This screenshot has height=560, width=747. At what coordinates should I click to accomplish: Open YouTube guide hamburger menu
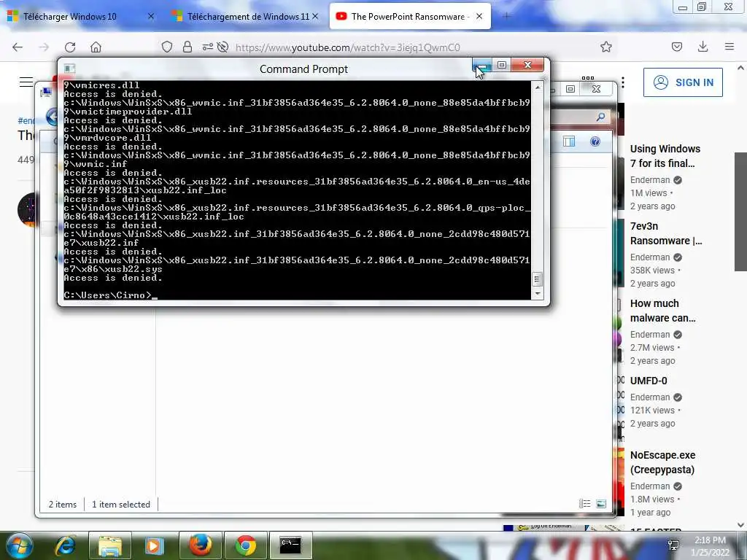tap(26, 82)
